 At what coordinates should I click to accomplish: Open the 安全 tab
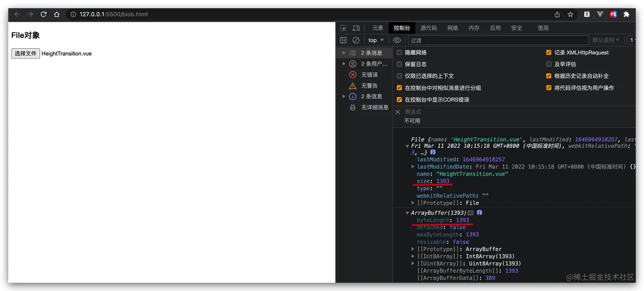click(x=517, y=28)
